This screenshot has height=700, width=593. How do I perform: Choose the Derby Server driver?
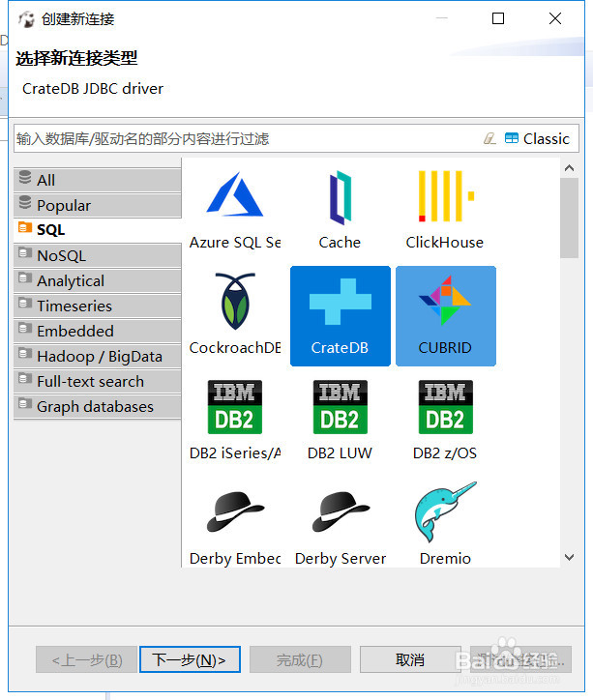tap(341, 525)
